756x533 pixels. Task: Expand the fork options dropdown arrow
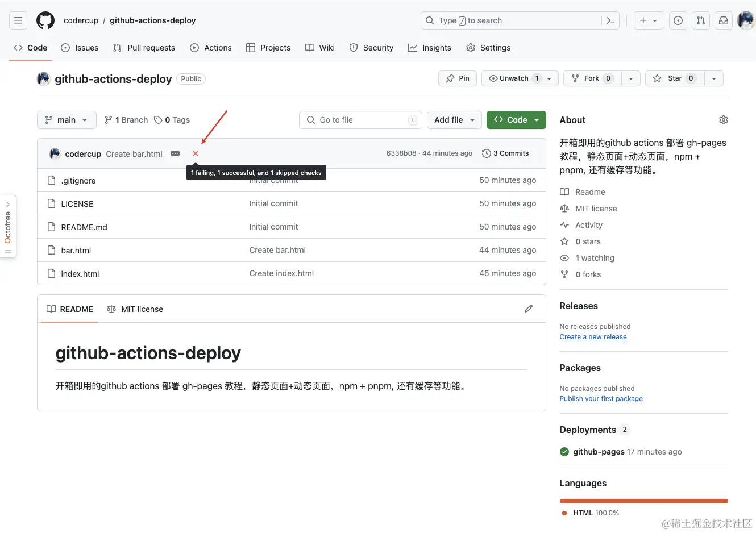[x=631, y=78]
